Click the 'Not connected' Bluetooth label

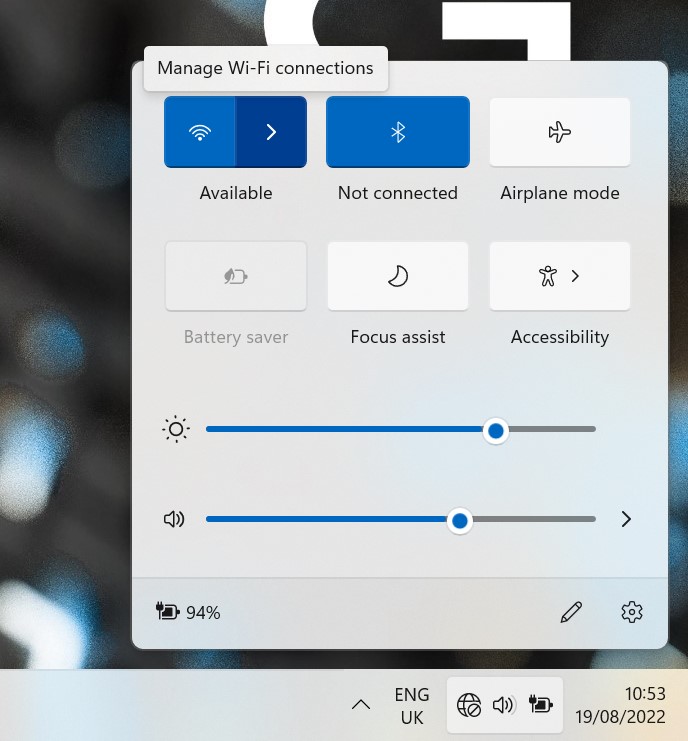(x=398, y=193)
